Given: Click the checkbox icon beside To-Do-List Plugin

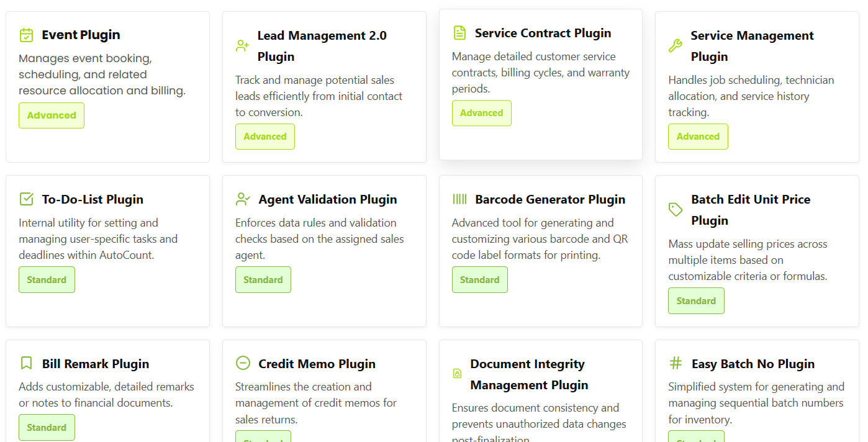Looking at the screenshot, I should (26, 199).
